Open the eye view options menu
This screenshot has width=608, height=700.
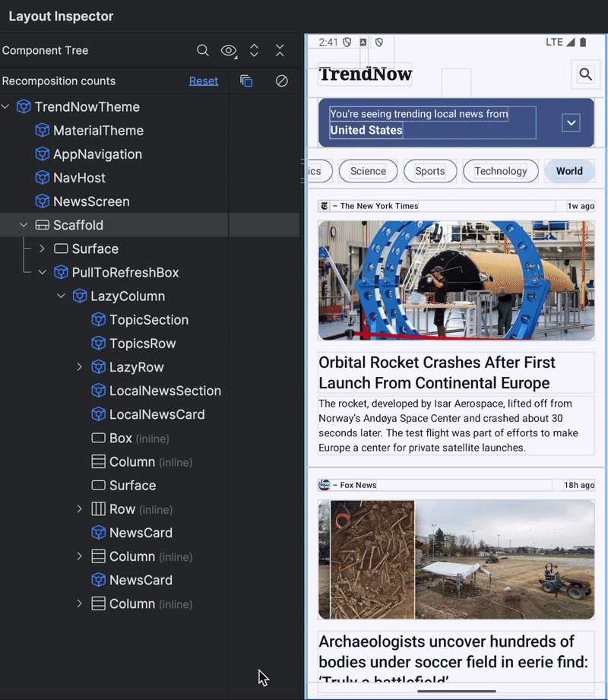[x=229, y=50]
